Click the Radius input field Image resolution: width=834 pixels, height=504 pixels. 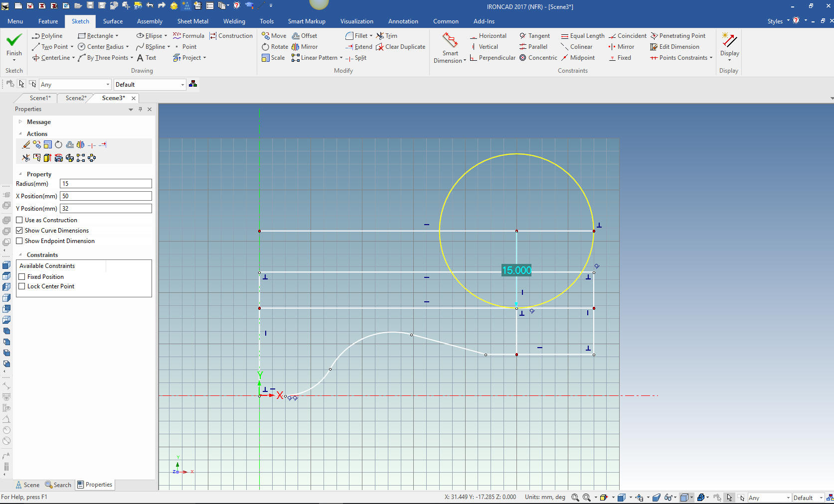point(106,184)
